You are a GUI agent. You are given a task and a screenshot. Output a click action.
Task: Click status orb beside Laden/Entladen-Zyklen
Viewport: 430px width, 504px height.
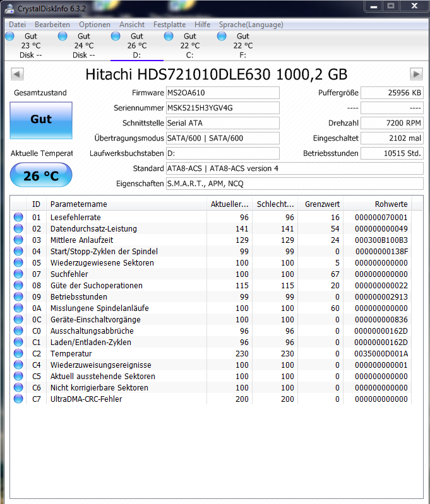click(x=18, y=342)
